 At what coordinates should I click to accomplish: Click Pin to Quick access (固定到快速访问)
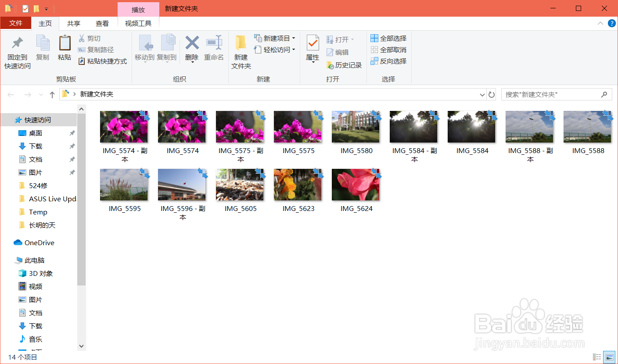click(18, 53)
